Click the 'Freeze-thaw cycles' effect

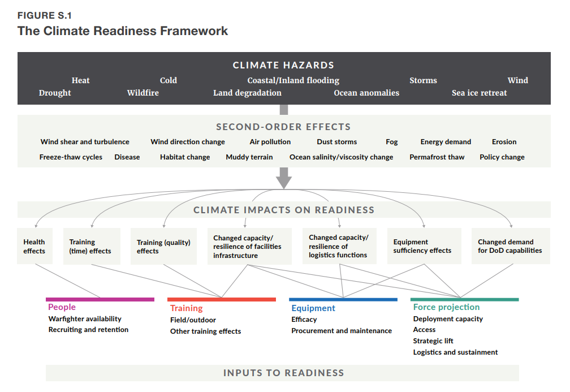pos(71,157)
